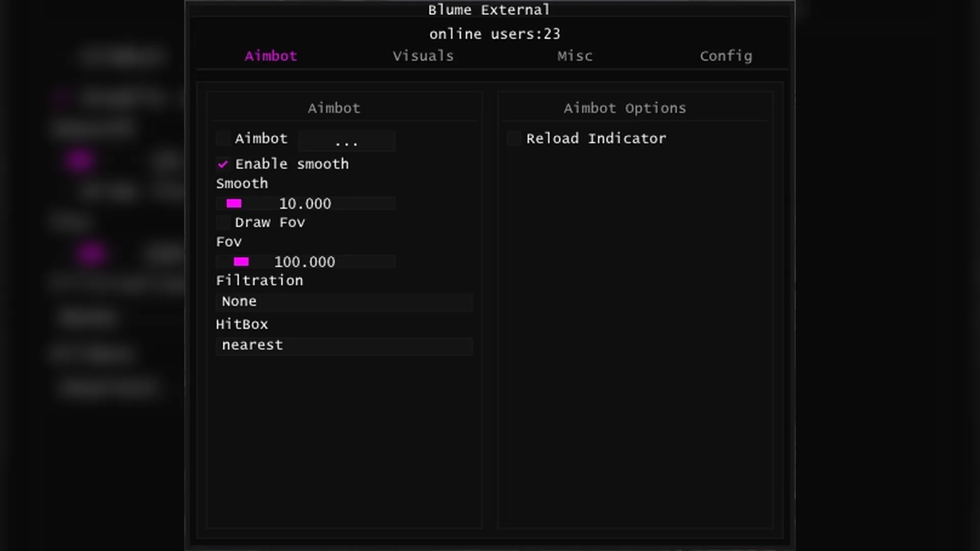This screenshot has width=980, height=551.
Task: Click the Fov slider magenta handle
Action: coord(241,262)
